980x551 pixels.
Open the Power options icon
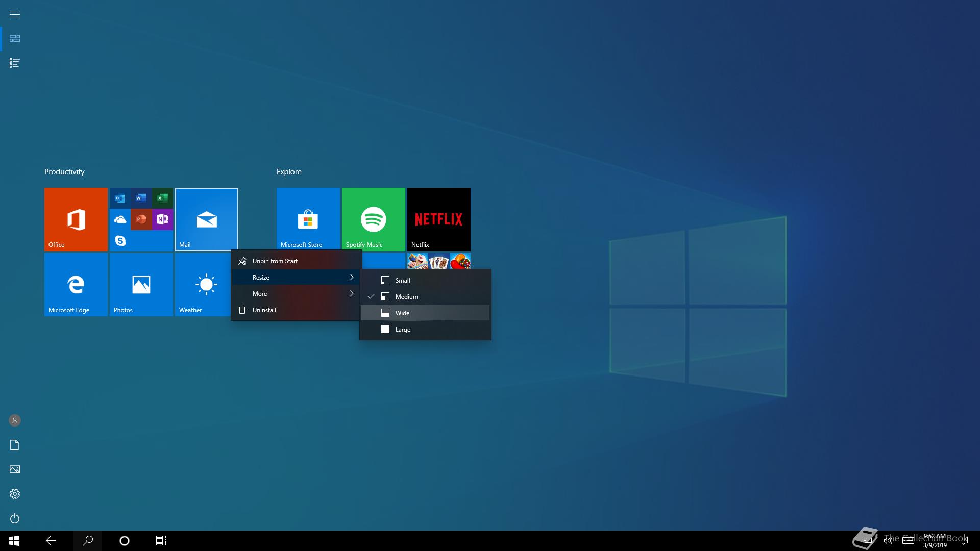(15, 518)
